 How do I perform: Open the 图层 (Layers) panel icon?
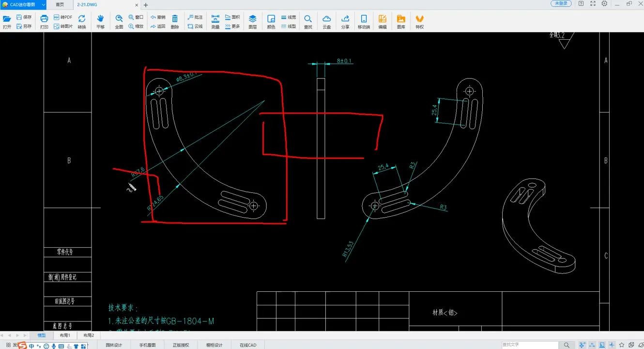coord(253,21)
